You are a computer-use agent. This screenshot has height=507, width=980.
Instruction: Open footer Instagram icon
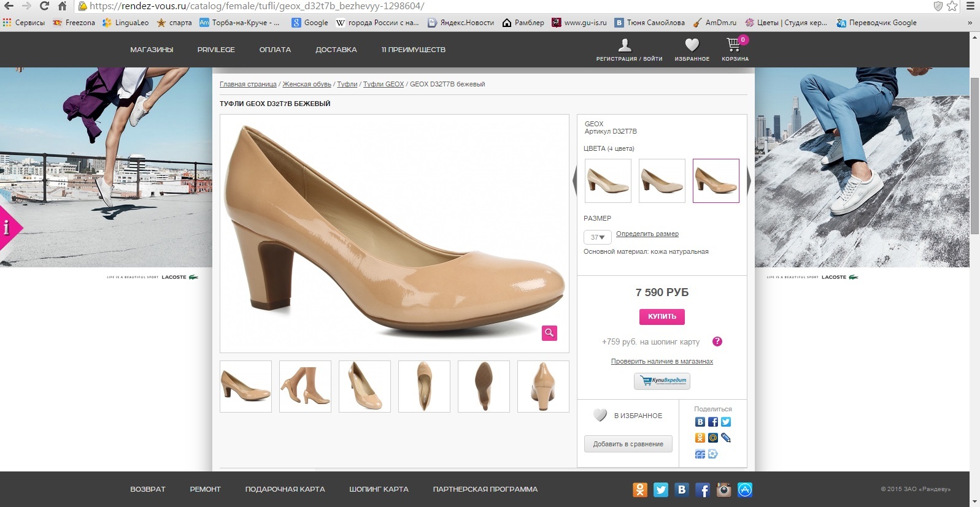[724, 489]
